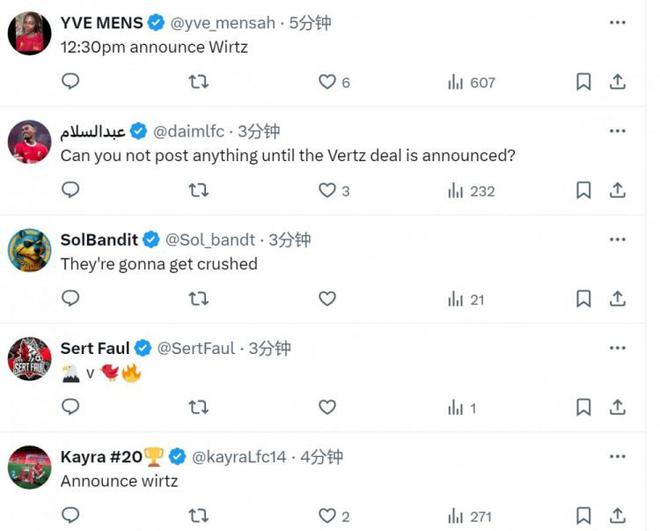Open more options on YVE MENS tweet
The image size is (660, 531).
pos(617,22)
